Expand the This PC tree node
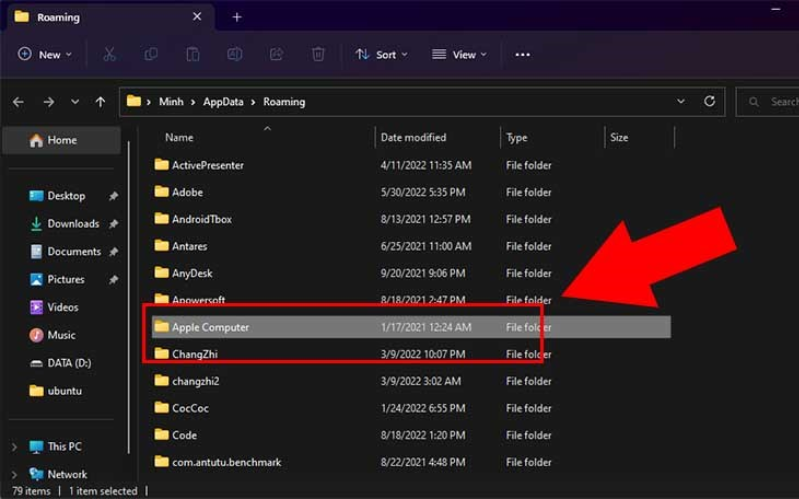 pos(14,447)
